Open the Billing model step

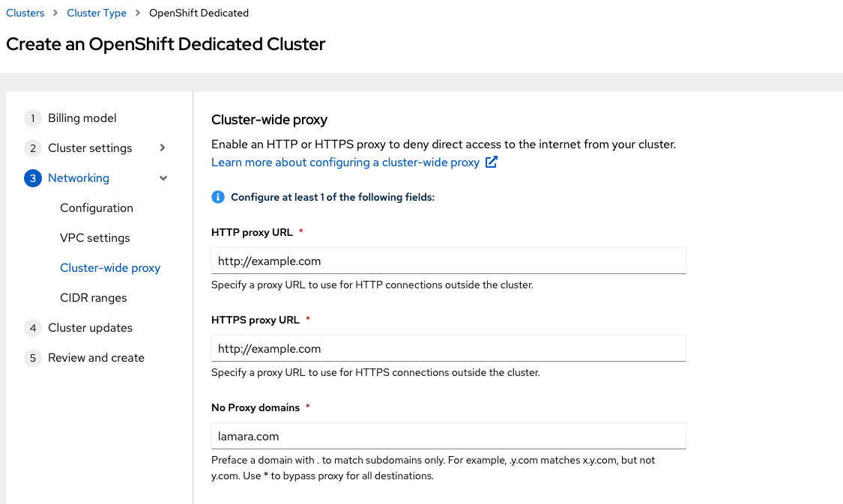pyautogui.click(x=82, y=118)
